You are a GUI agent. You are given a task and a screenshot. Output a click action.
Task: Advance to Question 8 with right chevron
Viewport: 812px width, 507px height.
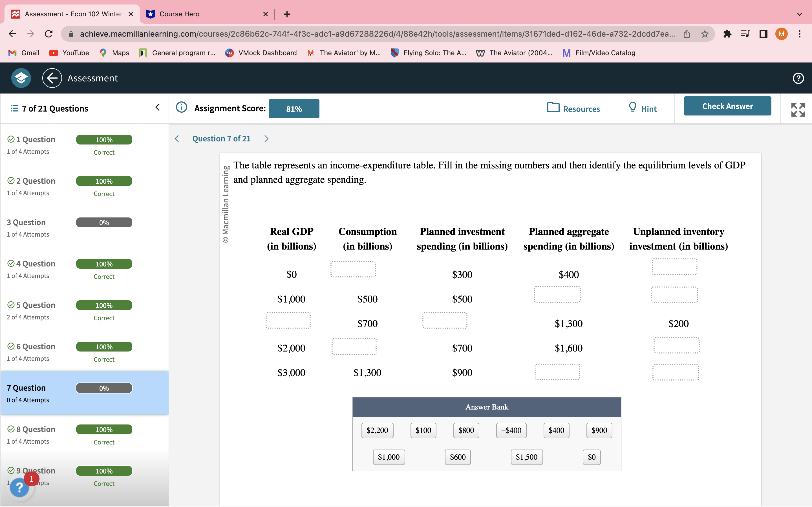[266, 138]
